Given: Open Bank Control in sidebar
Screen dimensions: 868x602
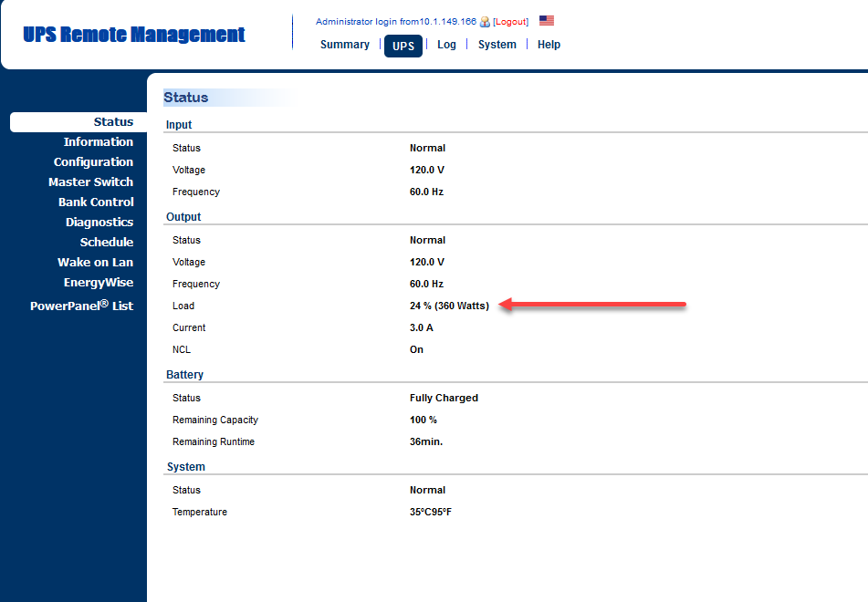Looking at the screenshot, I should pos(96,202).
